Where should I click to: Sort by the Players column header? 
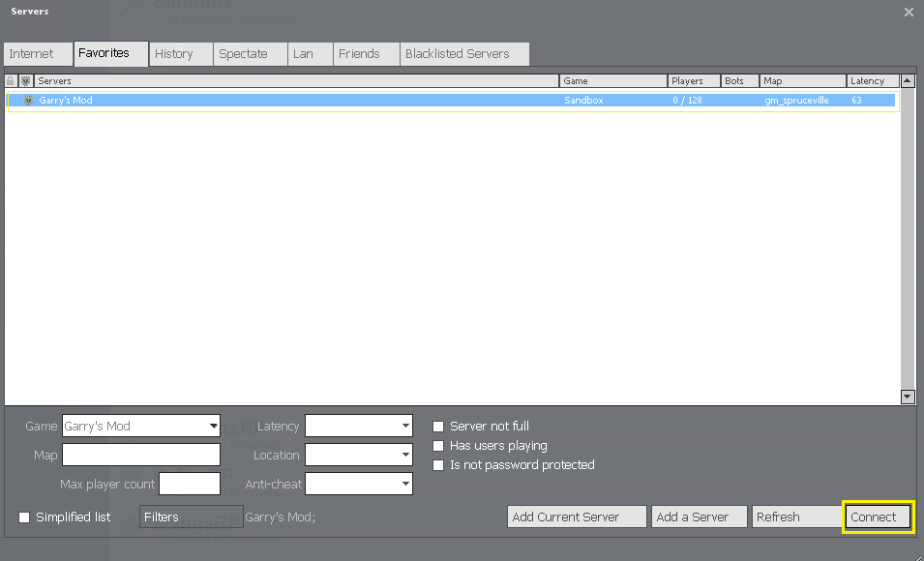(x=694, y=80)
